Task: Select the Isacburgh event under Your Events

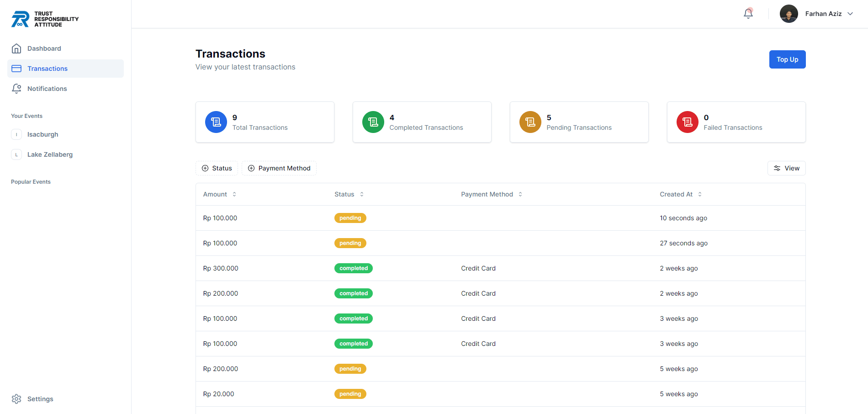Action: pyautogui.click(x=42, y=134)
